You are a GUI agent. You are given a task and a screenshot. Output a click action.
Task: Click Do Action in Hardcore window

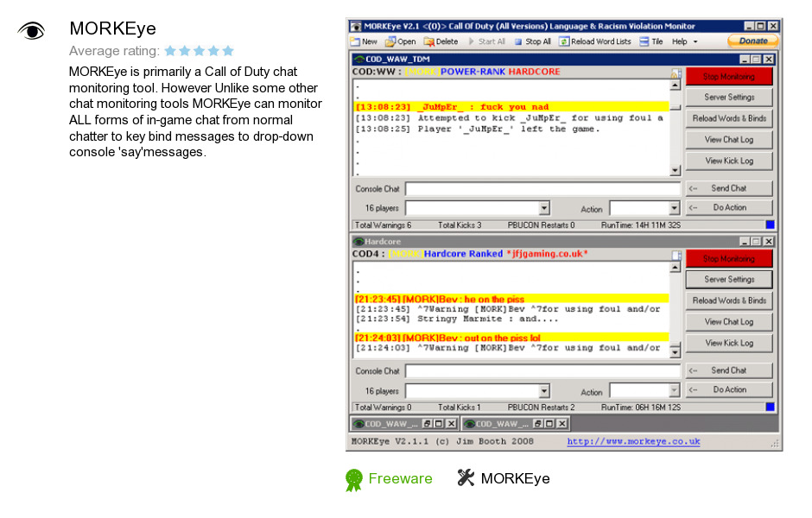click(728, 389)
